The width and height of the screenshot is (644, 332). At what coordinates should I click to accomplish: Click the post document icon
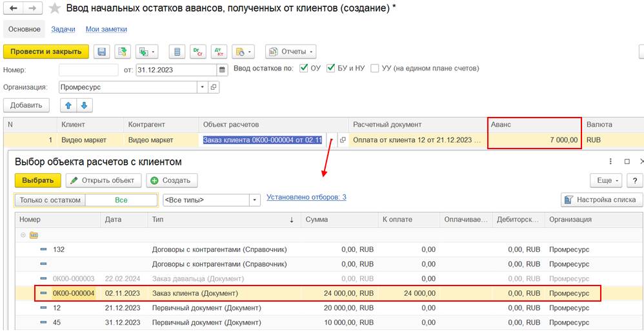(122, 52)
